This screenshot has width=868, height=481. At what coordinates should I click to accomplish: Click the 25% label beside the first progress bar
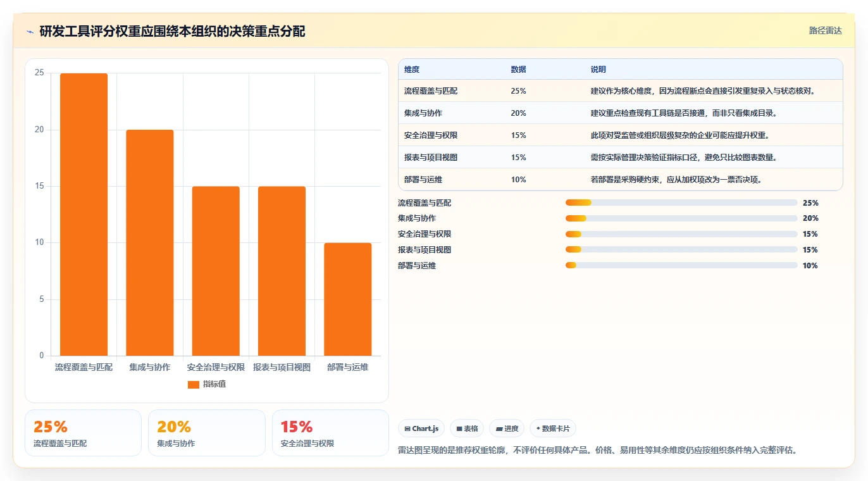pos(810,203)
